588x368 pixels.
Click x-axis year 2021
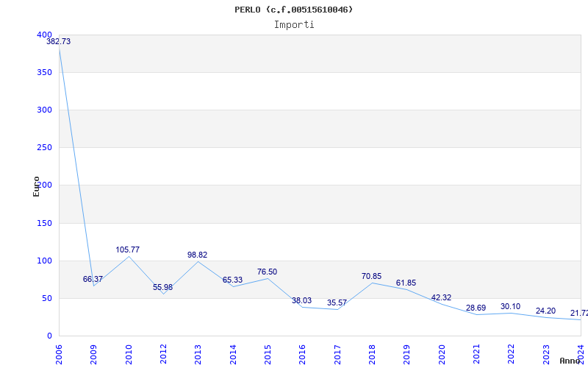[x=476, y=354]
